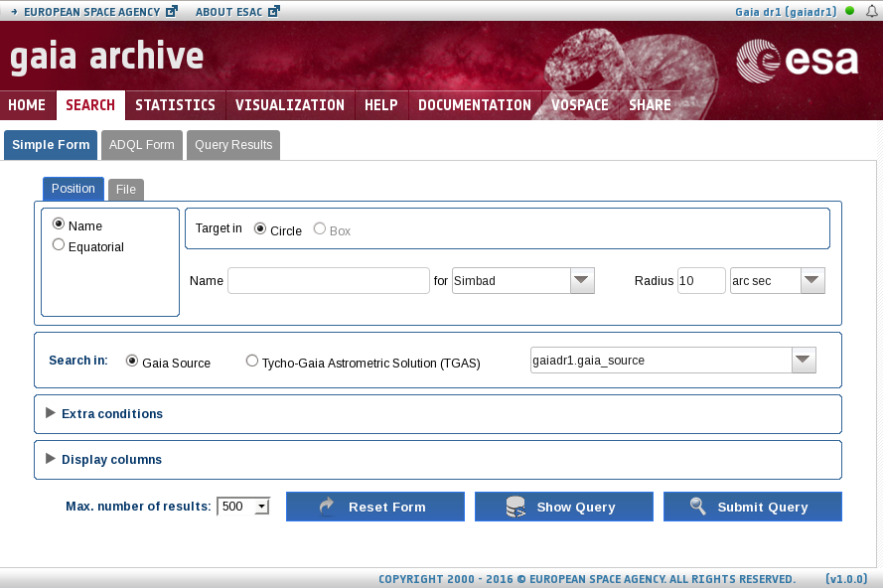Screen dimensions: 883x588
Task: Select Tycho-Gaia Astrometric Solution (TGAS) option
Action: 251,361
